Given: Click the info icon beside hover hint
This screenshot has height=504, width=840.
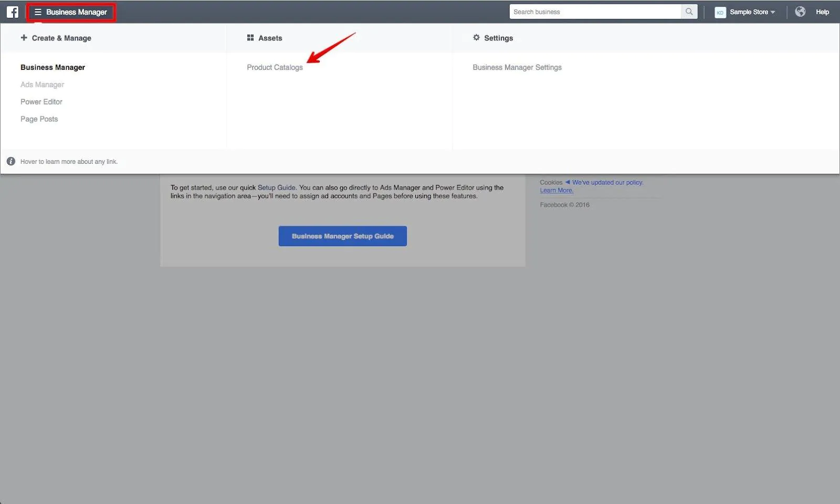Looking at the screenshot, I should [x=11, y=161].
